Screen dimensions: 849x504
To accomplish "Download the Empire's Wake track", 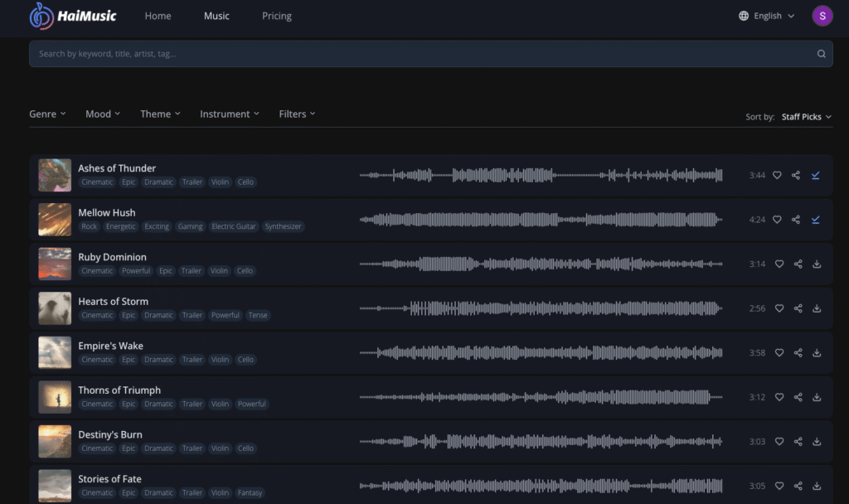I will click(817, 352).
